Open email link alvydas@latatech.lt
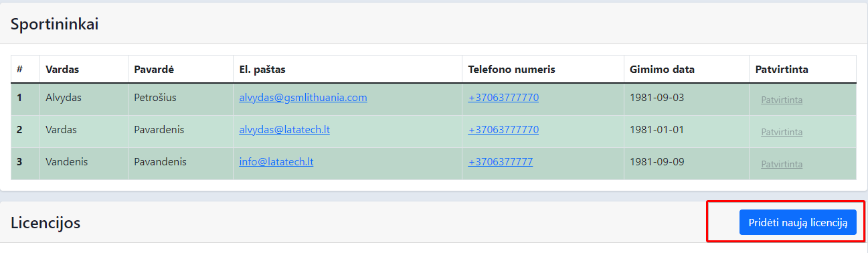The width and height of the screenshot is (868, 253). 284,129
